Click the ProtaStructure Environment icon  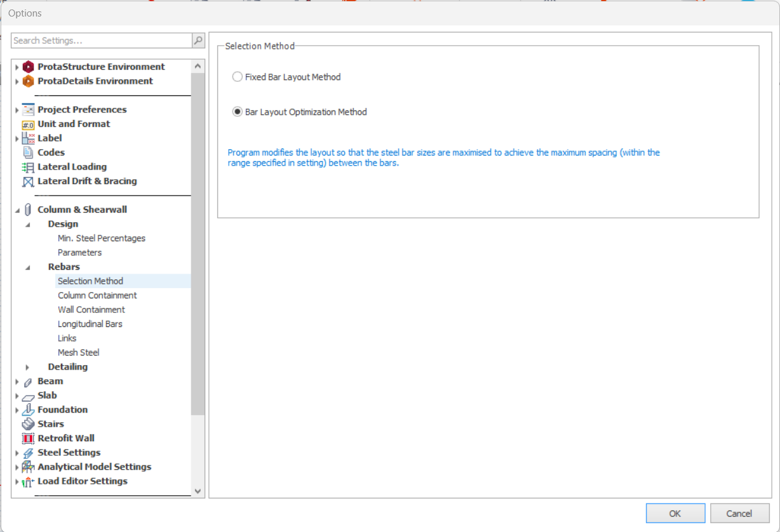point(28,67)
